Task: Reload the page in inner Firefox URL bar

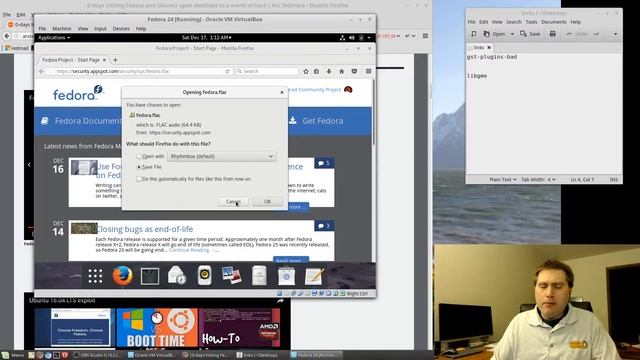Action: (x=227, y=71)
